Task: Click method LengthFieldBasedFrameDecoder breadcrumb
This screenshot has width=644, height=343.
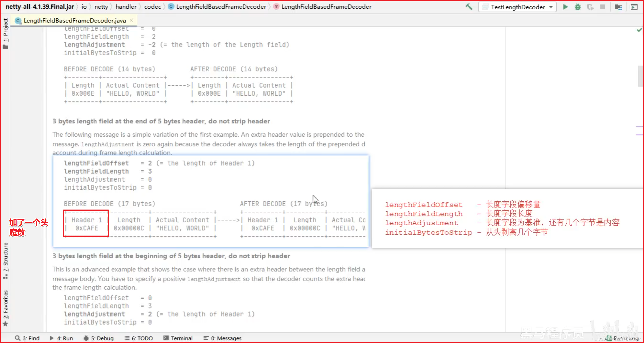Action: point(322,7)
